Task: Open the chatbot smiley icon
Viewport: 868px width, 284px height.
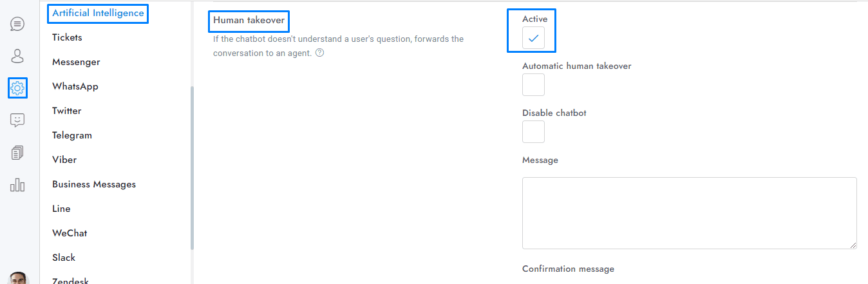Action: (17, 120)
